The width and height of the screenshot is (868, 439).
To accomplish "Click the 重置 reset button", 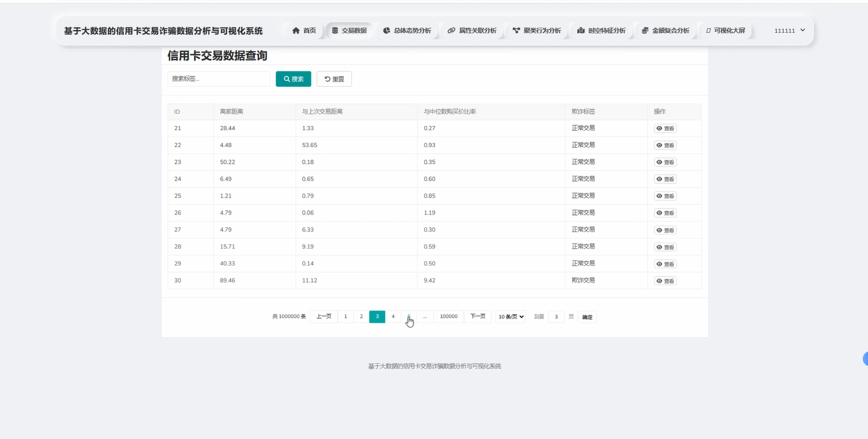I will pos(334,79).
